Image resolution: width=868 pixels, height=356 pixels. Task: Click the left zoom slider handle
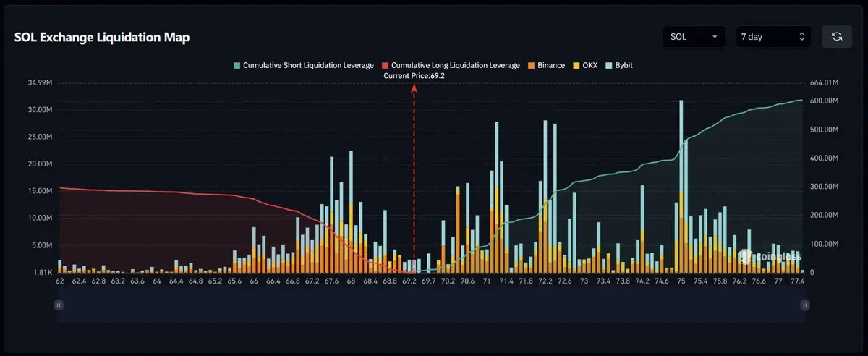[59, 305]
